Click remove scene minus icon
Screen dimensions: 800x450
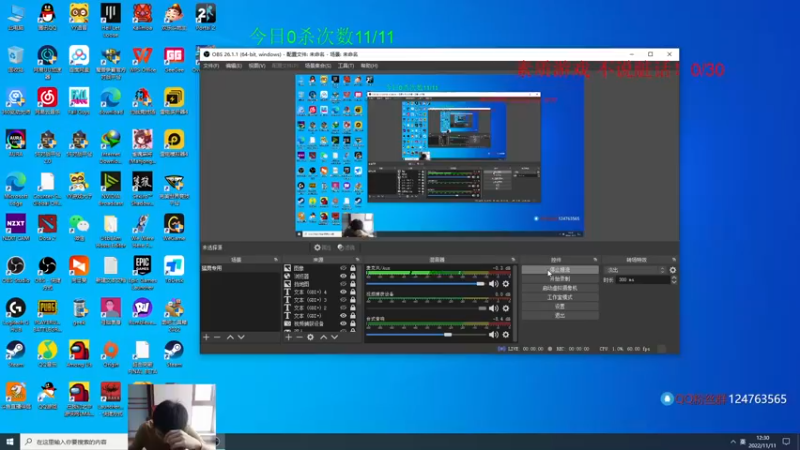click(217, 337)
